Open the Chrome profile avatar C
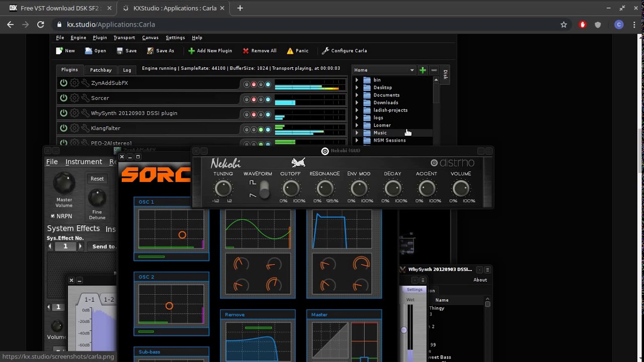Viewport: 644px width, 362px height. pyautogui.click(x=619, y=25)
